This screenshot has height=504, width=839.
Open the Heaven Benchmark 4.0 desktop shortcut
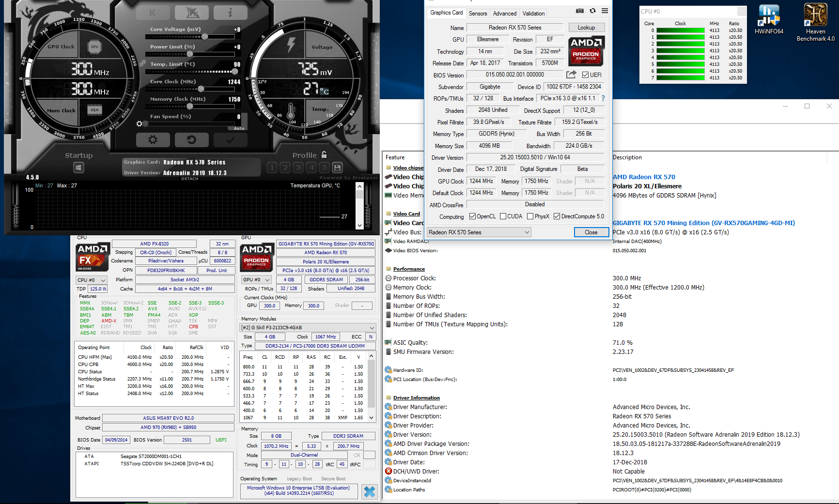[816, 22]
